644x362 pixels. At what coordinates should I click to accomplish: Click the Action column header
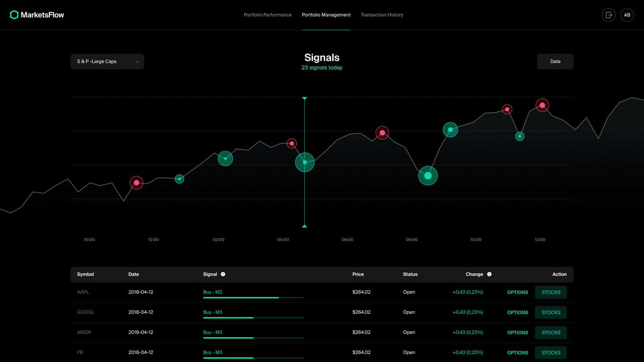(559, 274)
